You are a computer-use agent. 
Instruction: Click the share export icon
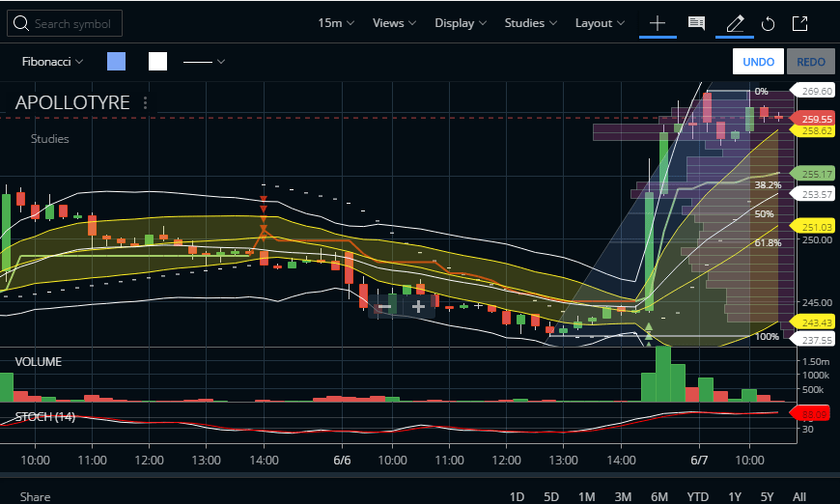[799, 23]
